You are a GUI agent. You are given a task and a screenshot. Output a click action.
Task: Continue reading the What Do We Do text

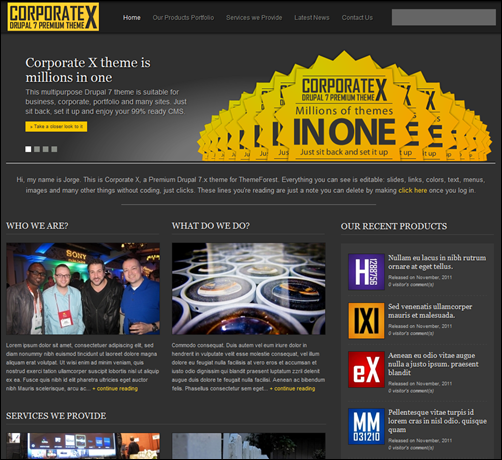(x=292, y=389)
